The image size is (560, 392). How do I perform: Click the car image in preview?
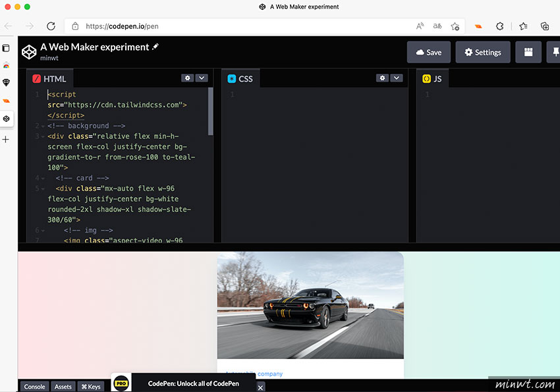pos(310,305)
